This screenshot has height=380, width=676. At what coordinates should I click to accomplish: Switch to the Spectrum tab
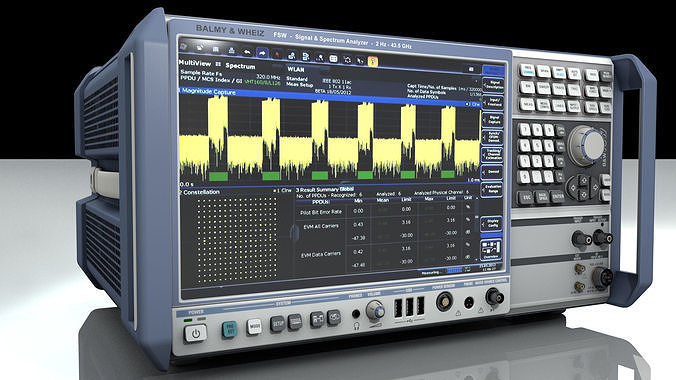[240, 66]
